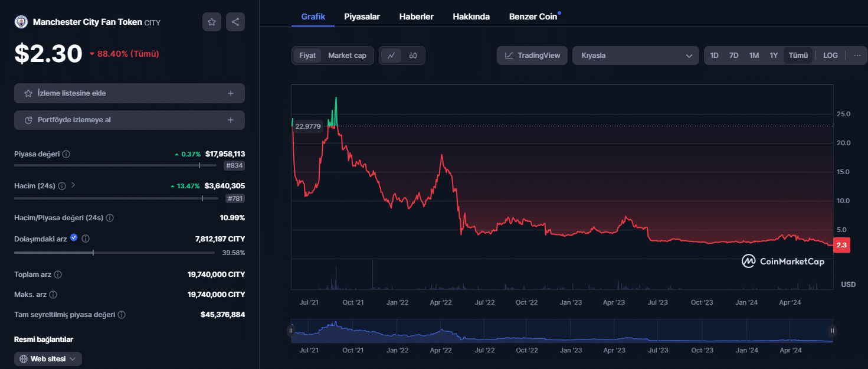
Task: Click the info icon next to Hacim (24s)
Action: click(62, 185)
